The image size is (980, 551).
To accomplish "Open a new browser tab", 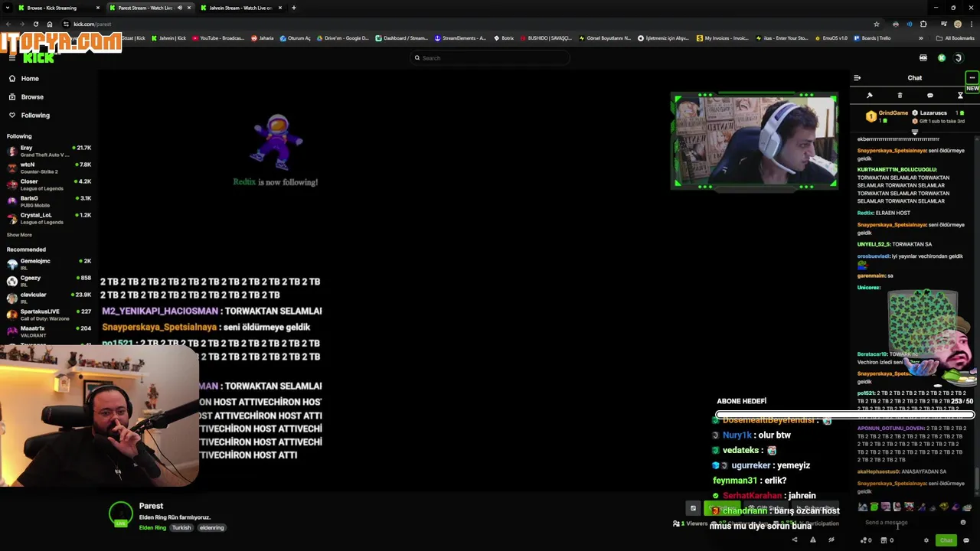I will click(x=294, y=8).
